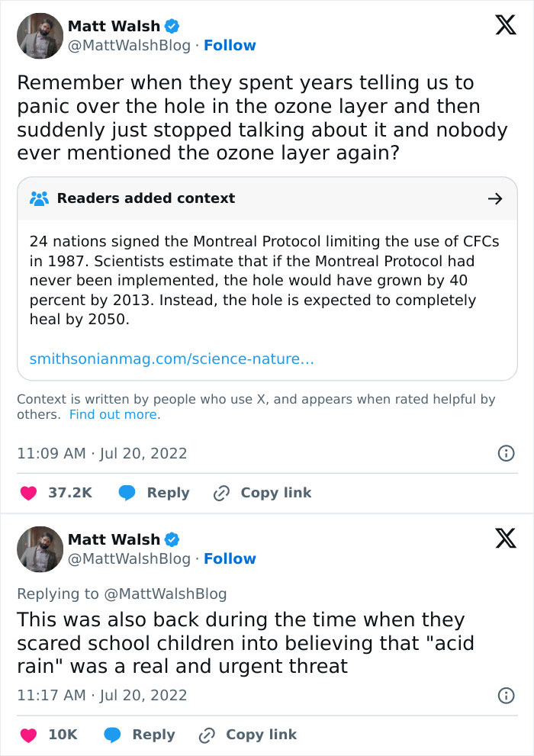Expand the Readers added context arrow

tap(495, 199)
